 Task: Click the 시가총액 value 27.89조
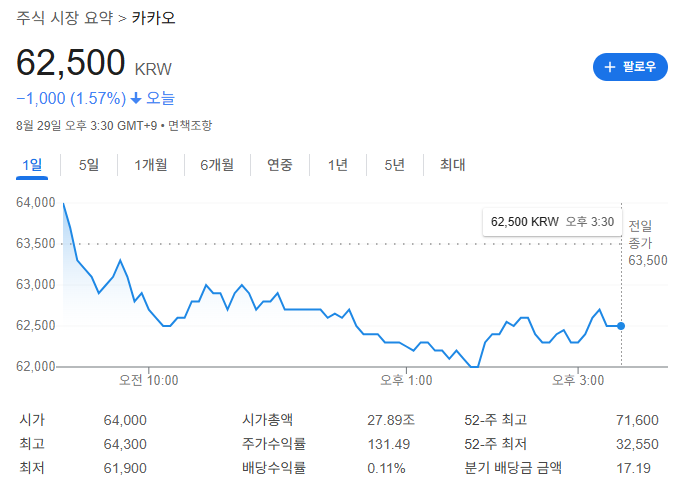click(391, 420)
